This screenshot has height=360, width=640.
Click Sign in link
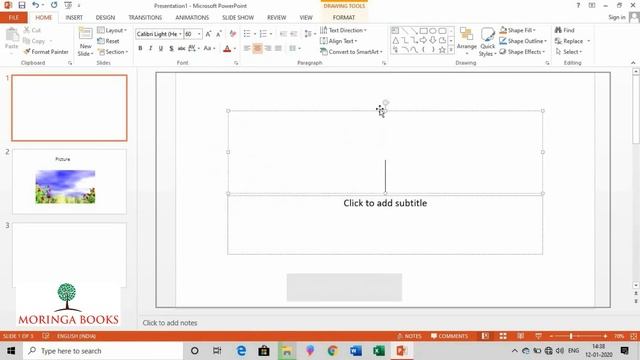616,17
